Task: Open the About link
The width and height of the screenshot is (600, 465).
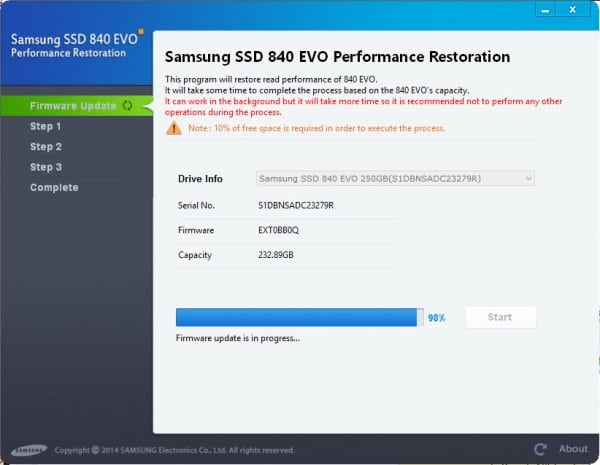Action: 573,449
